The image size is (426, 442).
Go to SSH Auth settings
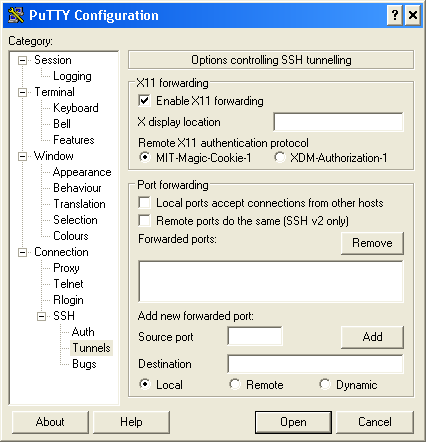pos(83,332)
